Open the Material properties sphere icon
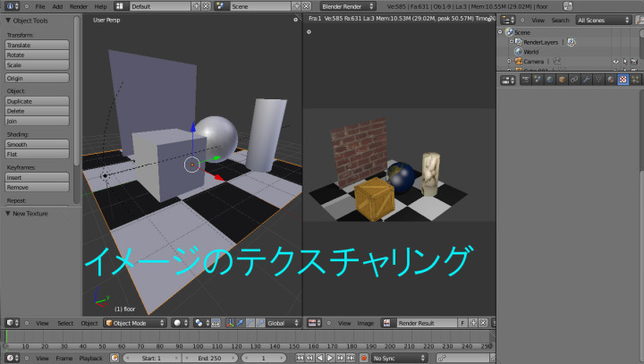Viewport: 644px width, 364px height. click(610, 80)
